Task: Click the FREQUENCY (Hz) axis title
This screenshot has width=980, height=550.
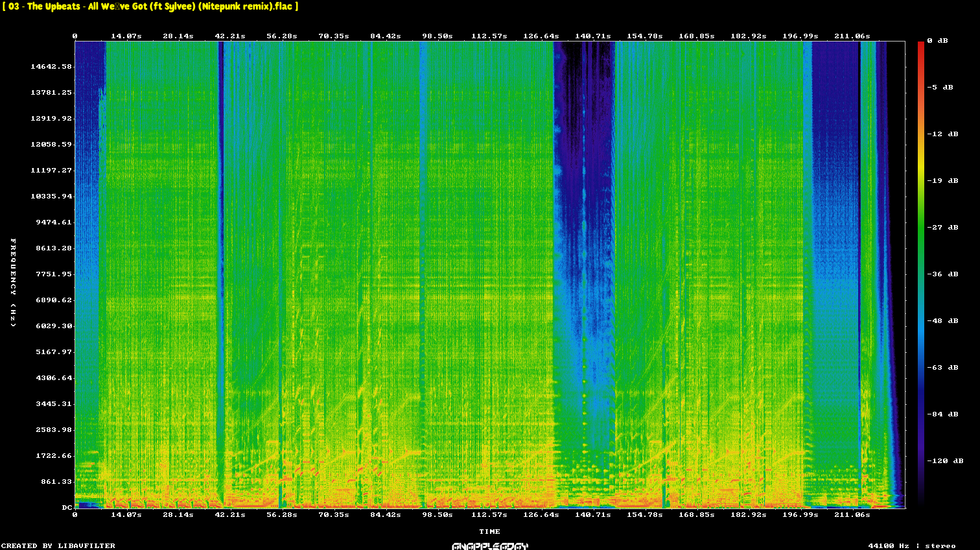Action: click(x=13, y=282)
